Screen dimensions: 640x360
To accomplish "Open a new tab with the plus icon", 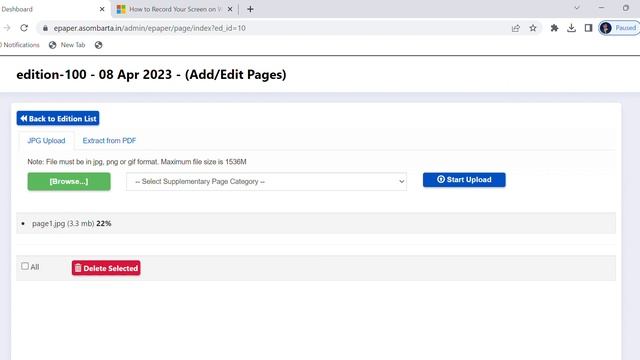I will point(250,9).
